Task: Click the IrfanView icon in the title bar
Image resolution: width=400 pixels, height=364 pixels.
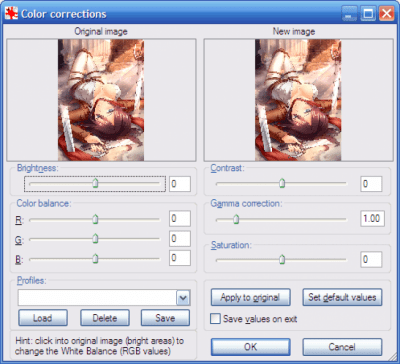Action: point(11,14)
